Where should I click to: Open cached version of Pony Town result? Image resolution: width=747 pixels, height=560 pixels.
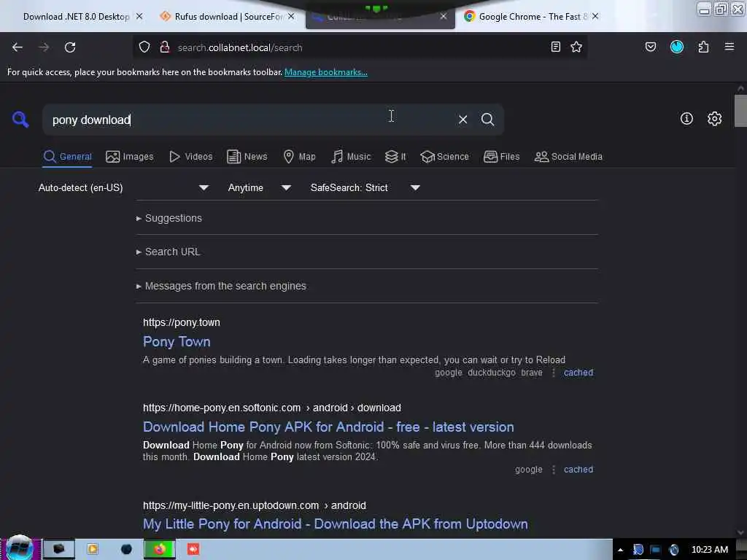[x=578, y=373]
